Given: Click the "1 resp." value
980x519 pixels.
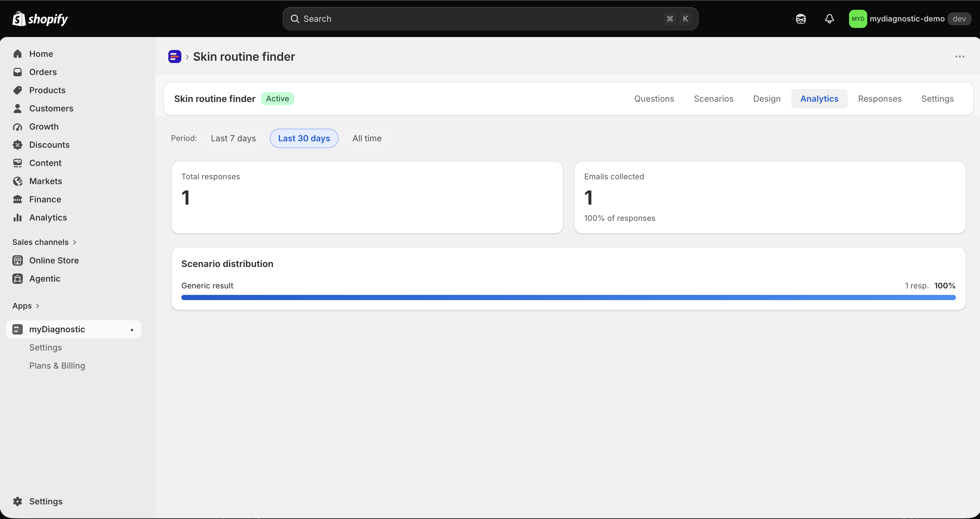Looking at the screenshot, I should pos(916,285).
